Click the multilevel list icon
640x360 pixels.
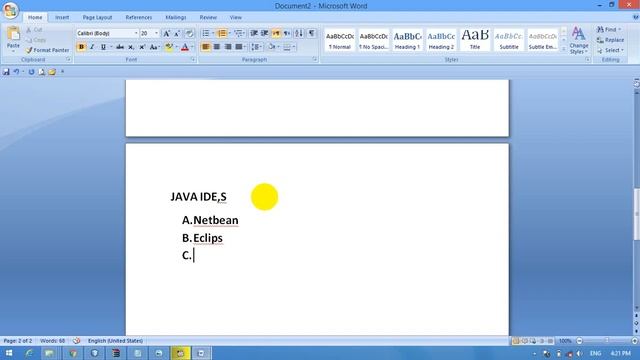click(x=238, y=33)
